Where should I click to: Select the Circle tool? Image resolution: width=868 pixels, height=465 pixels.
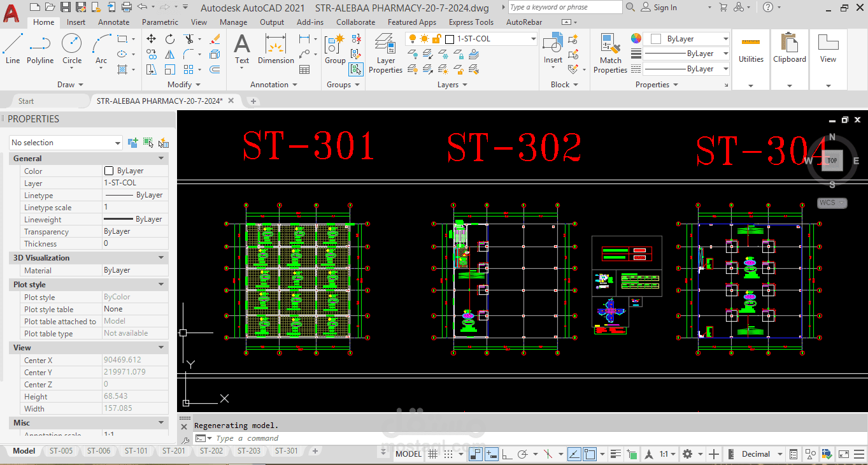(x=72, y=49)
